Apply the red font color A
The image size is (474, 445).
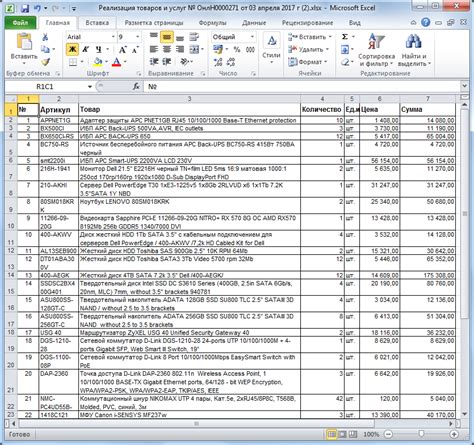coord(116,62)
